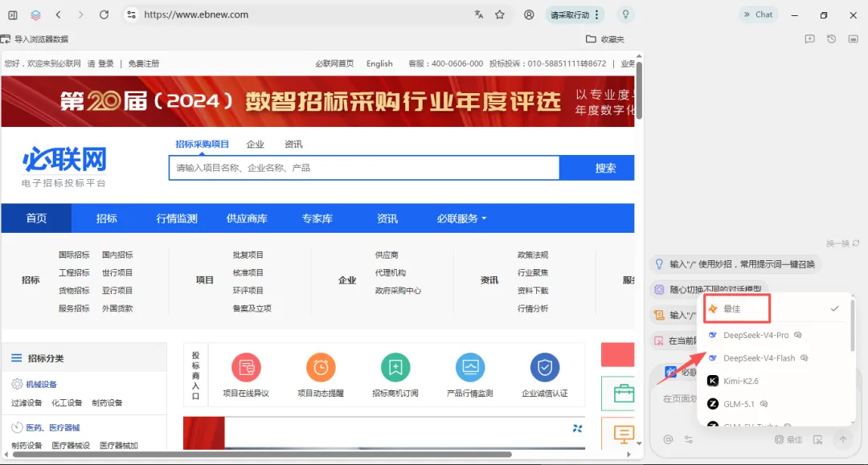The image size is (868, 465).
Task: Click the project name search input field
Action: [x=364, y=168]
